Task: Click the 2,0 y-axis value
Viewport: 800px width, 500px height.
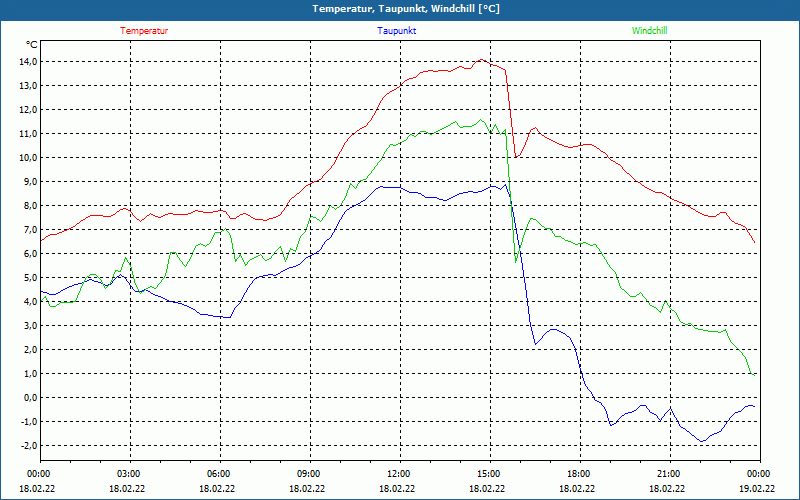Action: 31,349
